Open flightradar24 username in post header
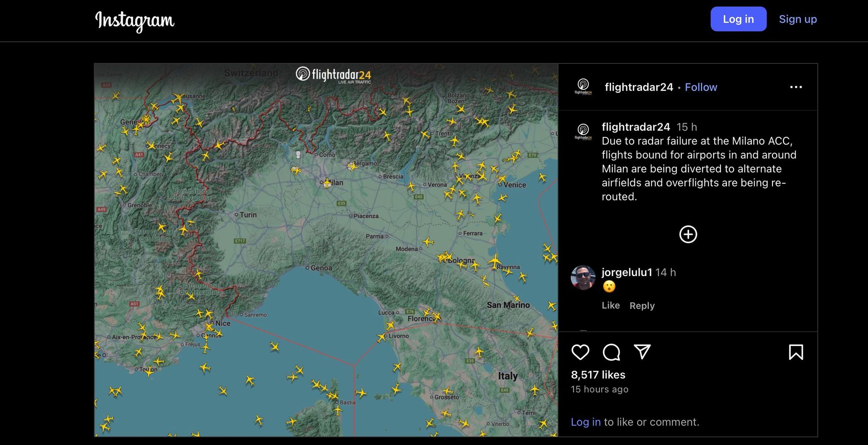Viewport: 868px width, 445px height. (x=638, y=87)
